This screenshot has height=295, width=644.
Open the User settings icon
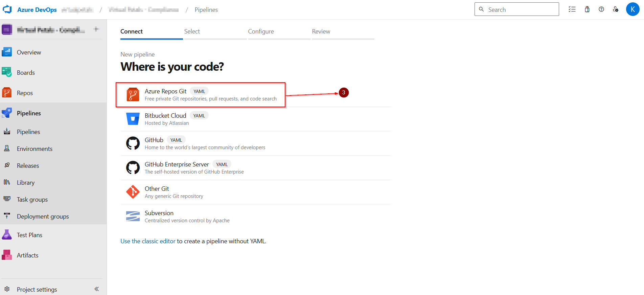(616, 9)
